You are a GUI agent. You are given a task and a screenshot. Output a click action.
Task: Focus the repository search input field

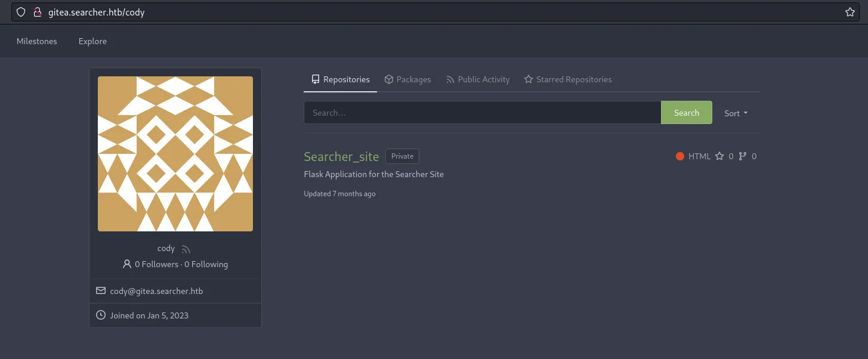[x=482, y=113]
